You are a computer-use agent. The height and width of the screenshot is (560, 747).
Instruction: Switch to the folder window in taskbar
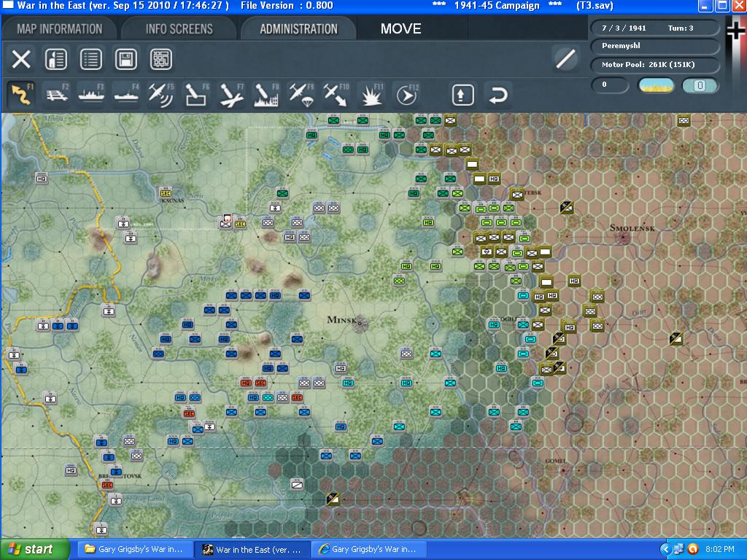coord(133,550)
